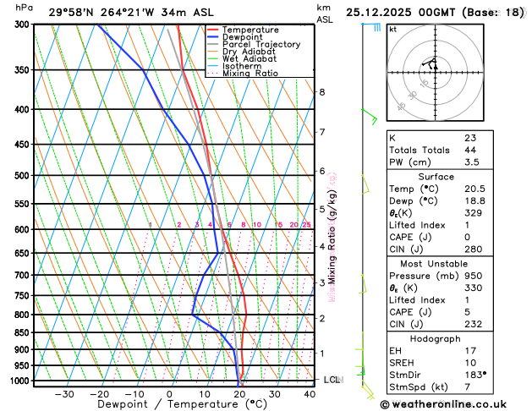This screenshot has width=532, height=411.
Task: Click the 850 hPa pressure label
Action: 24,332
